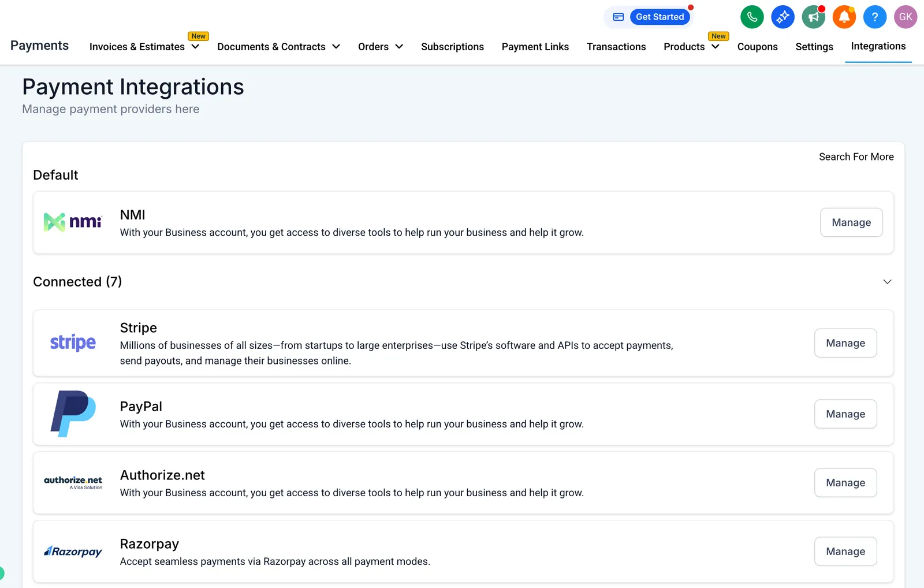Viewport: 924px width, 588px height.
Task: Click the Get Started button
Action: (x=660, y=17)
